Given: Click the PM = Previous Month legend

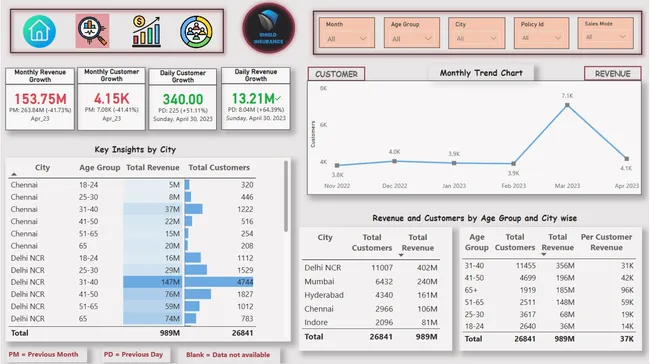Looking at the screenshot, I should 44,354.
